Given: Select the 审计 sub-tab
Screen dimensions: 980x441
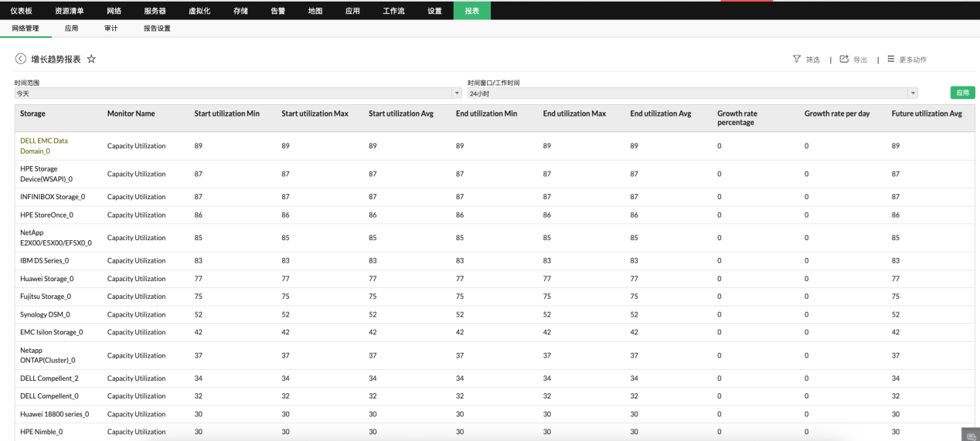Looking at the screenshot, I should click(111, 29).
